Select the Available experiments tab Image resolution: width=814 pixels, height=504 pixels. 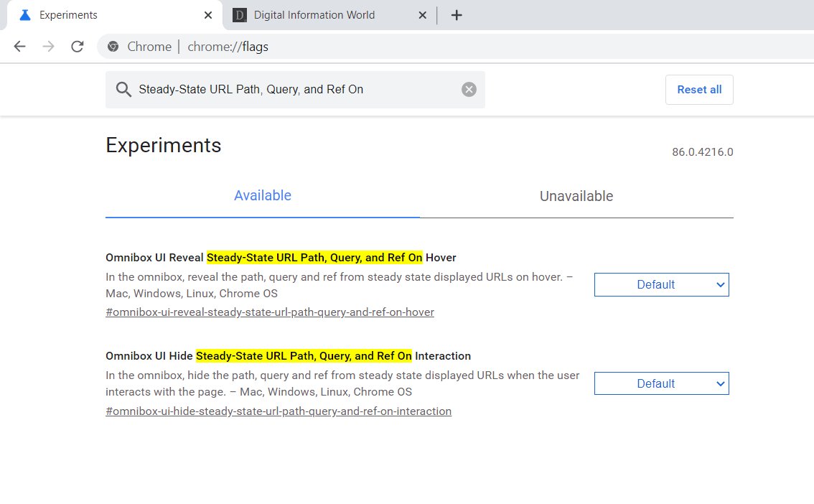(263, 195)
